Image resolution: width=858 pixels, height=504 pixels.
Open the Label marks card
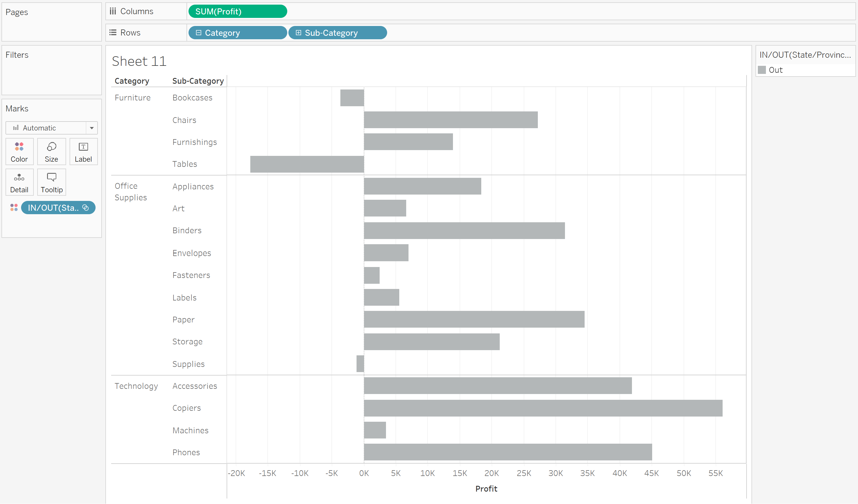(x=83, y=152)
